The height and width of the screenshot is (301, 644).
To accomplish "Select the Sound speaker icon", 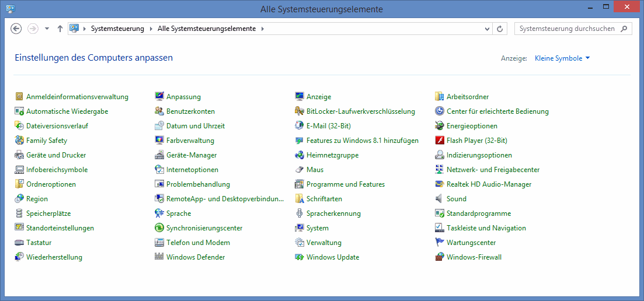I will coord(440,199).
